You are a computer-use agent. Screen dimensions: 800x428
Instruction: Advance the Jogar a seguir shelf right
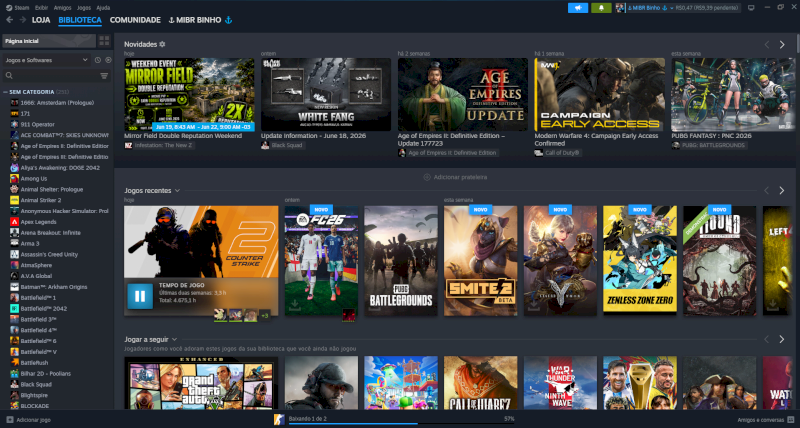(x=782, y=339)
